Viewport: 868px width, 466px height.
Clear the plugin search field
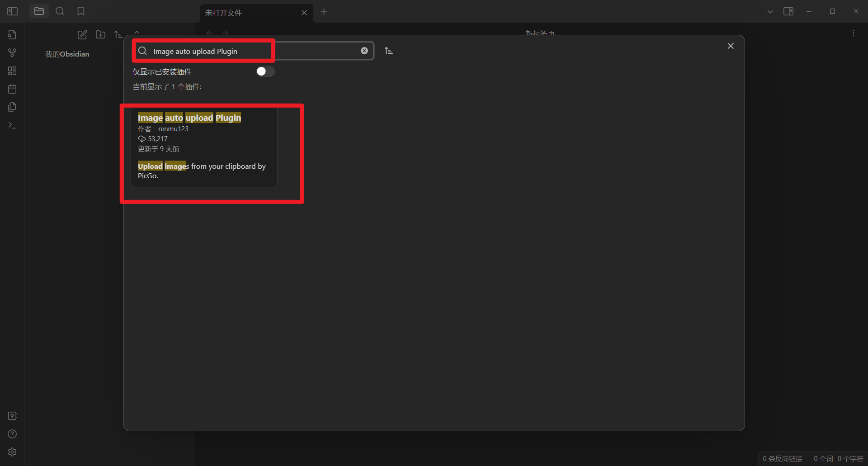pos(364,51)
